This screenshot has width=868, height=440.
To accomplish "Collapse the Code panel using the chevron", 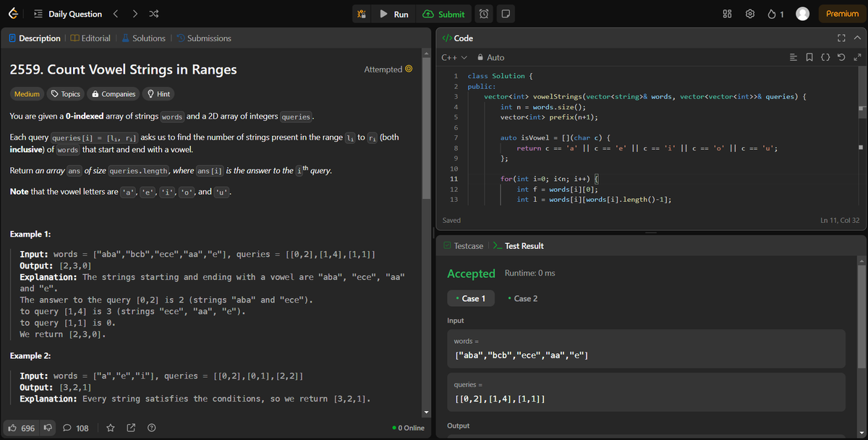I will (x=856, y=38).
